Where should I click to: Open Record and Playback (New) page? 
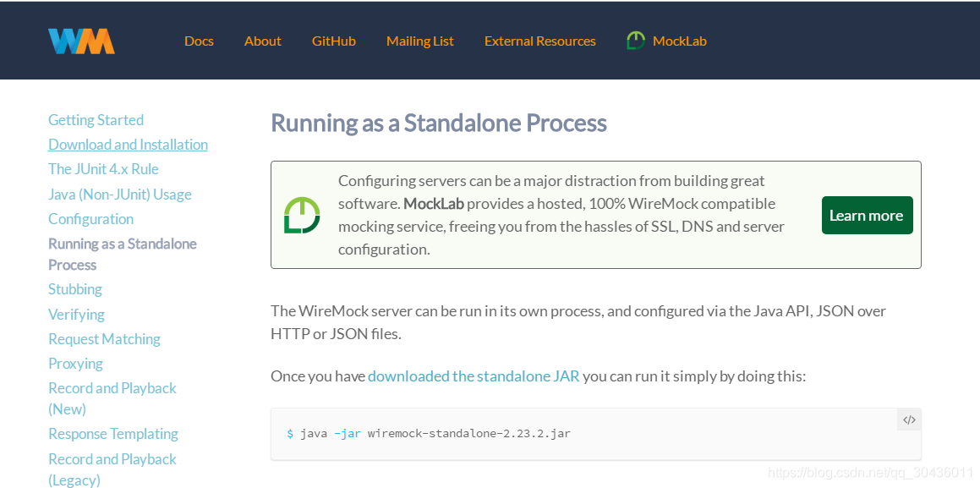coord(112,398)
